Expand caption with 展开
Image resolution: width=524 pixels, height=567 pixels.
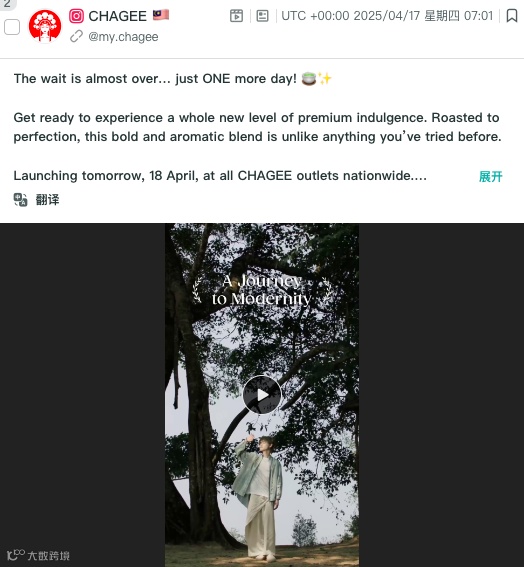[x=490, y=176]
